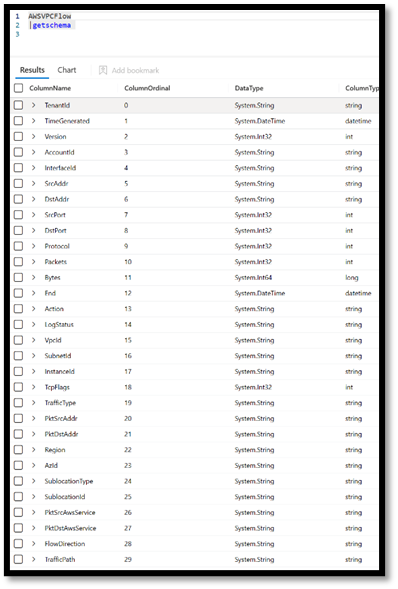Expand the TimeGenerated row
398x589 pixels.
pyautogui.click(x=34, y=121)
